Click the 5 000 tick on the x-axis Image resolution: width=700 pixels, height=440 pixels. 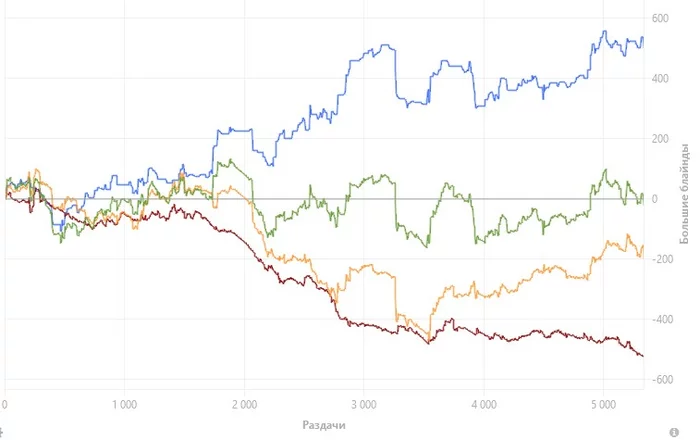(603, 405)
